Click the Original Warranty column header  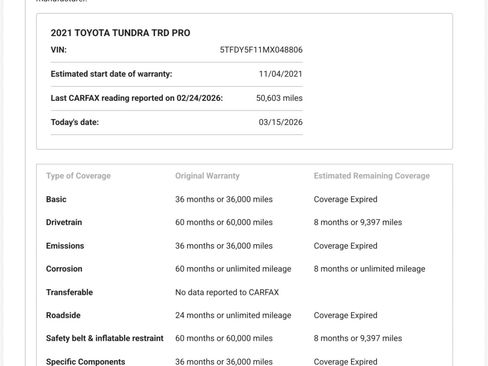(207, 176)
